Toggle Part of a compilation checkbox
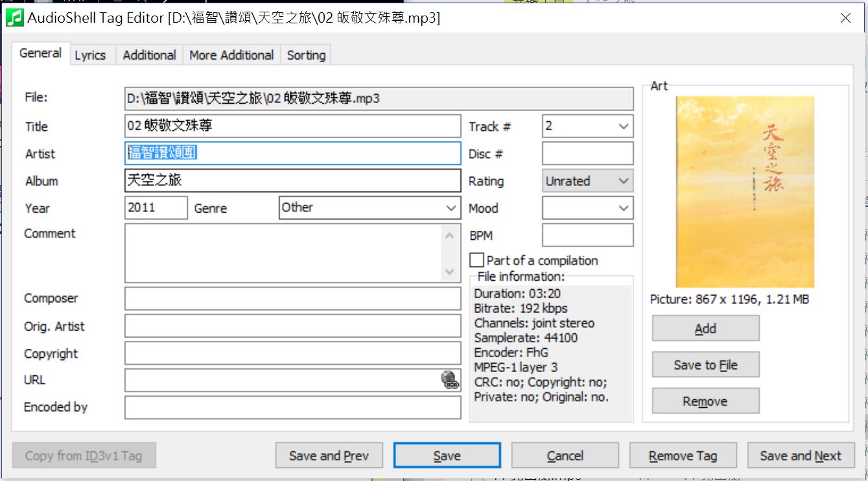The height and width of the screenshot is (481, 868). click(x=476, y=260)
